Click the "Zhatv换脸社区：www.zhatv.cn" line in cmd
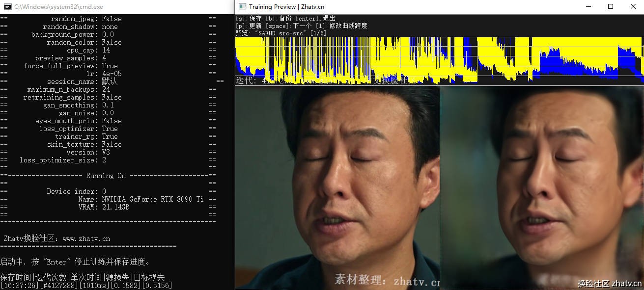Image resolution: width=644 pixels, height=290 pixels. (56, 238)
